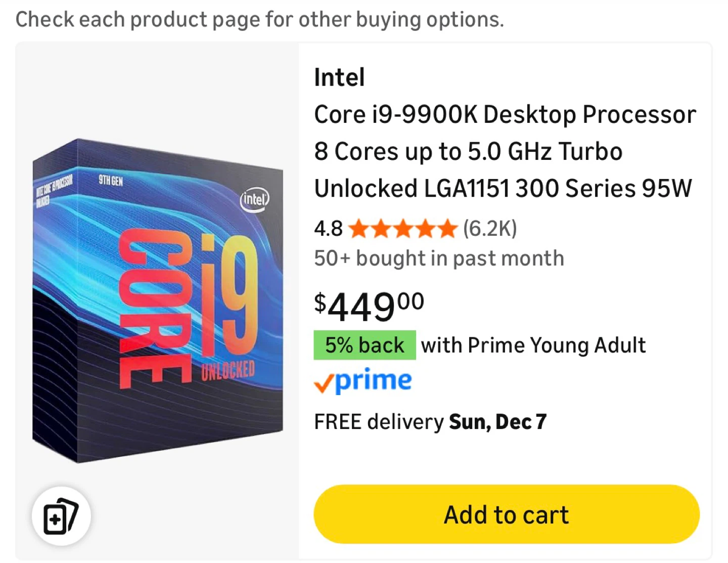The width and height of the screenshot is (728, 563).
Task: Open the Core i9-9900K Desktop Processor title
Action: pos(505,115)
